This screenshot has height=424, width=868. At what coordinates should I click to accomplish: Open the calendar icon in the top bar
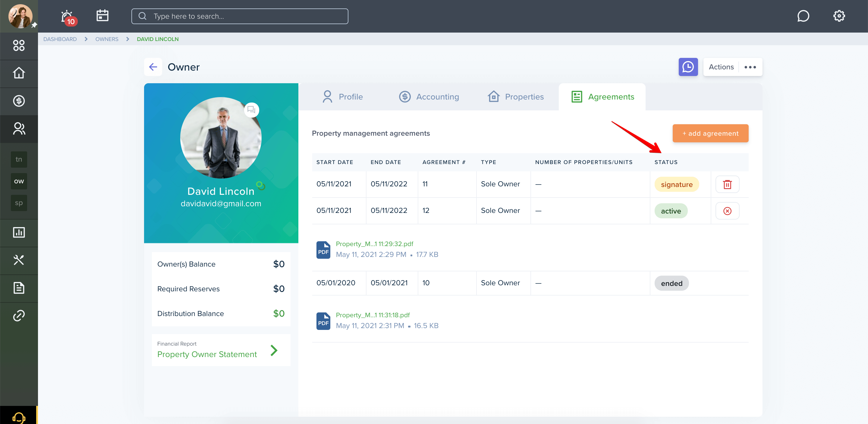point(102,15)
